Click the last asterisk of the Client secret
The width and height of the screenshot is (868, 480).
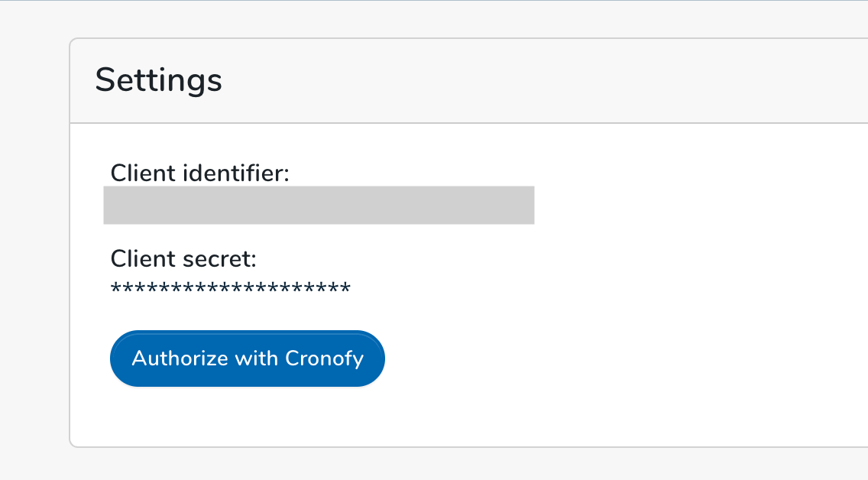(345, 288)
